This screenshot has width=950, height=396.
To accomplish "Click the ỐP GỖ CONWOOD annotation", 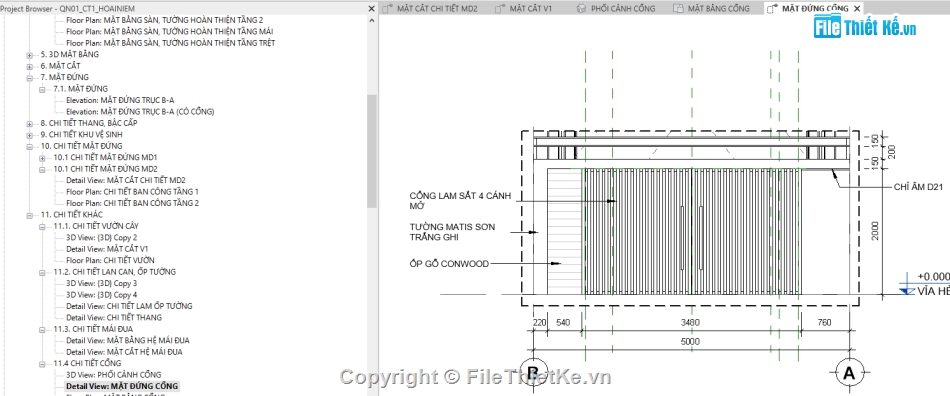I will (449, 264).
